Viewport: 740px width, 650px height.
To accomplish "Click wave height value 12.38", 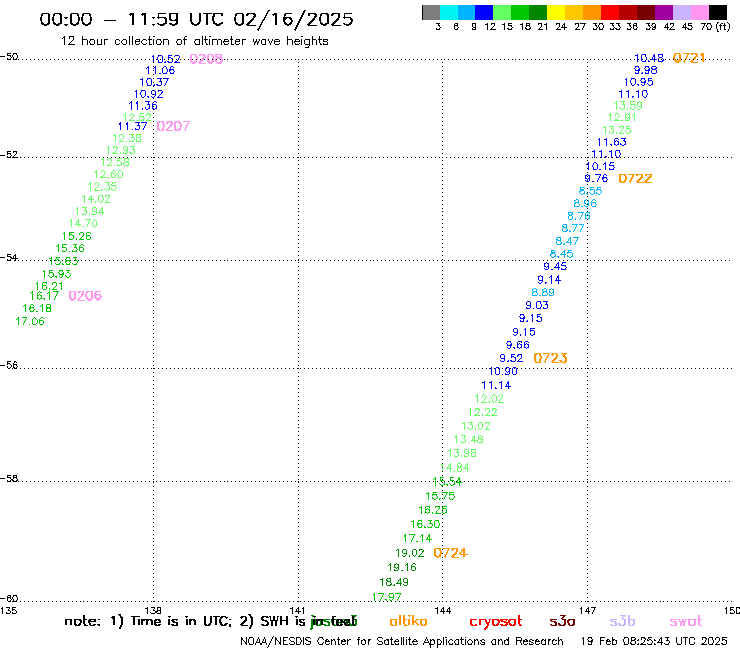I will coord(127,138).
